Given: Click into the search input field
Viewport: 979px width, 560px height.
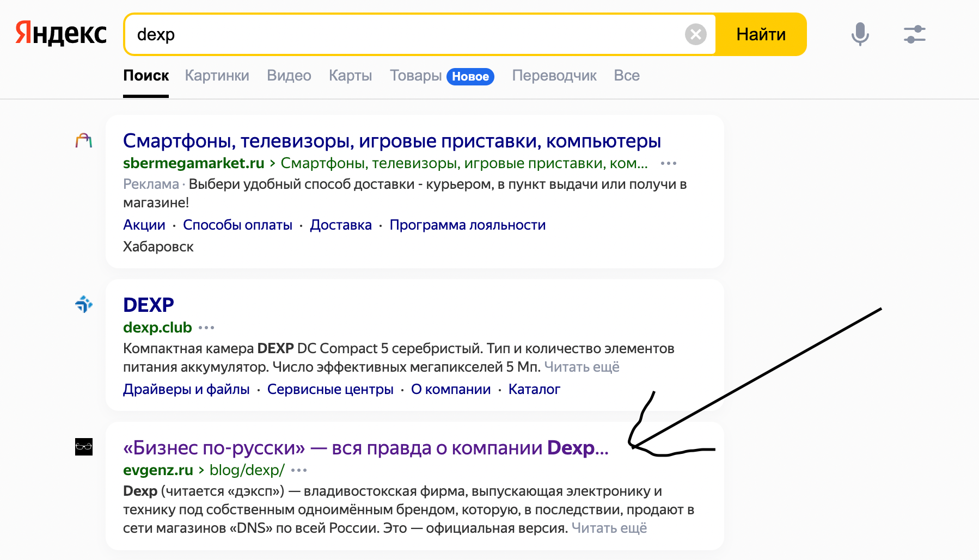Looking at the screenshot, I should (403, 34).
